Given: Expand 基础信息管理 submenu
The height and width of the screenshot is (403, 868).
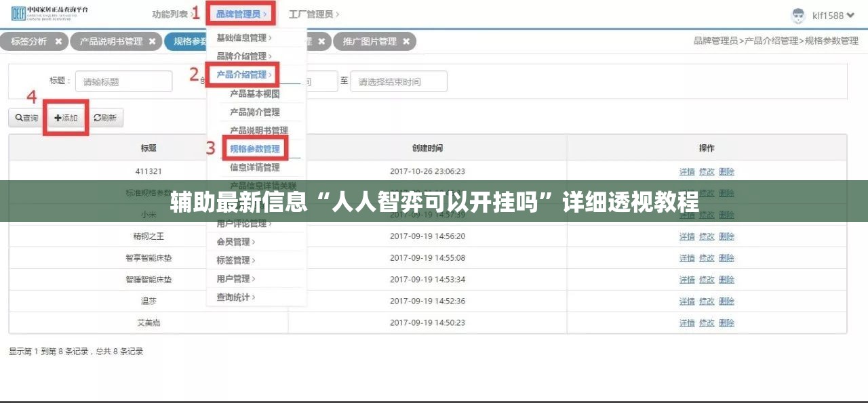Looking at the screenshot, I should coord(244,38).
